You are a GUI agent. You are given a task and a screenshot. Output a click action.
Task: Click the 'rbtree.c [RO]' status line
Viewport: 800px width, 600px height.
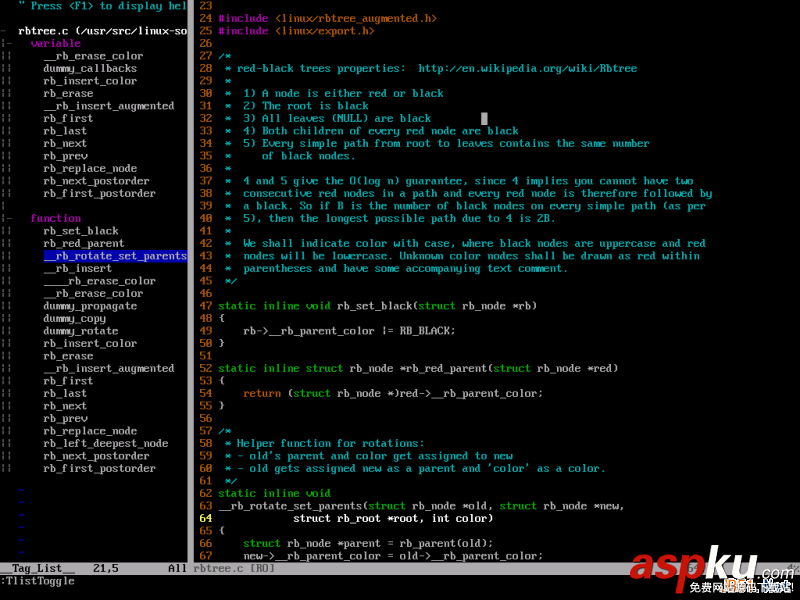234,568
